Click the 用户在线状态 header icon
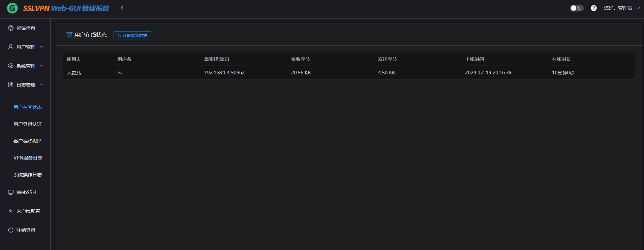Screen dimensions: 644x250 pos(69,35)
